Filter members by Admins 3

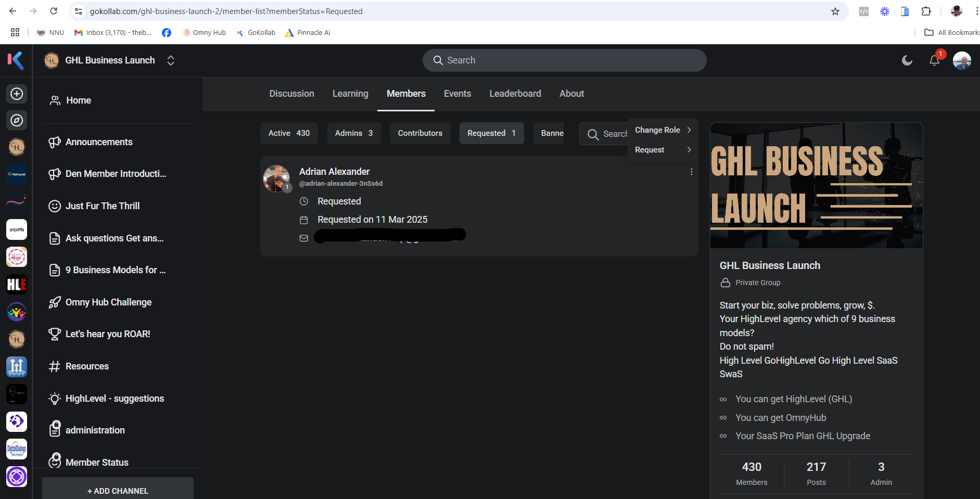coord(354,133)
